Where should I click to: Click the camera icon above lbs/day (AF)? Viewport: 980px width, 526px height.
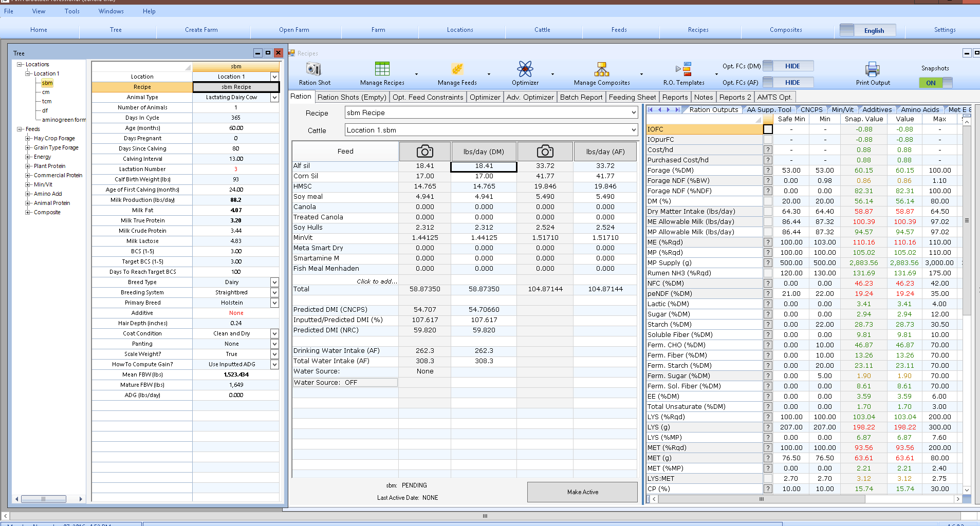(x=545, y=151)
